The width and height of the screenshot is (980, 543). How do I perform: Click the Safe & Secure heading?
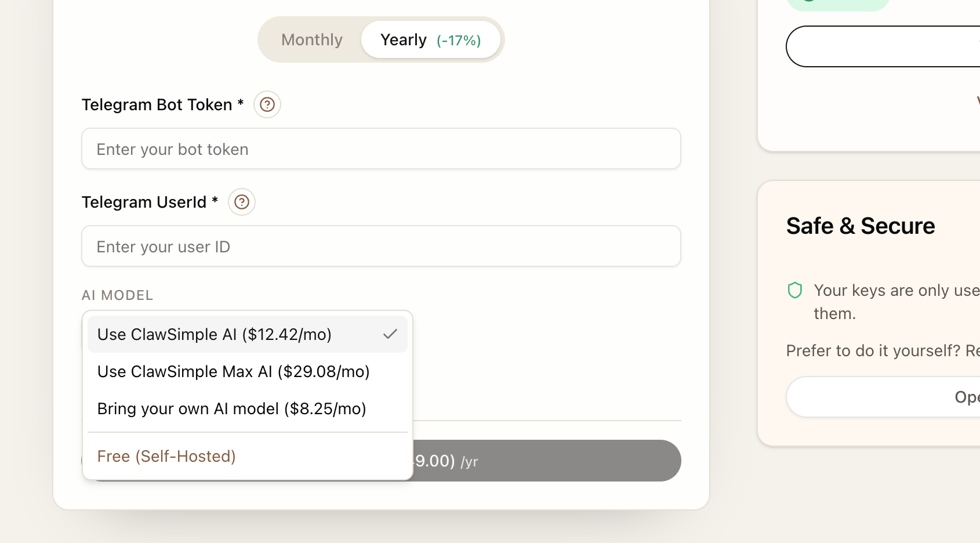(861, 226)
